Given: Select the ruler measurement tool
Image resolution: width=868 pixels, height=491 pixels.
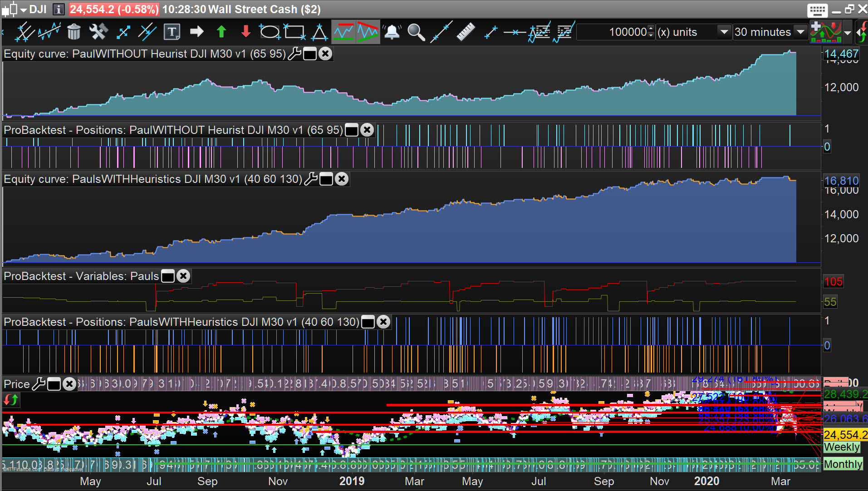Looking at the screenshot, I should (x=466, y=32).
